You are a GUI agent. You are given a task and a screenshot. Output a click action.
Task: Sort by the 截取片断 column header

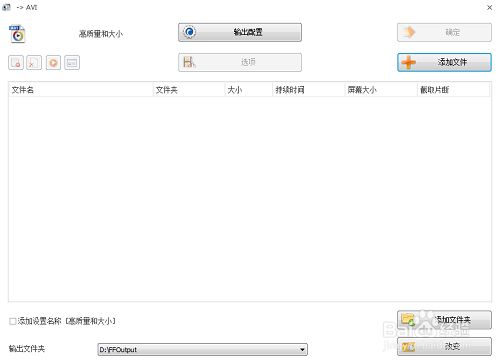tap(454, 90)
